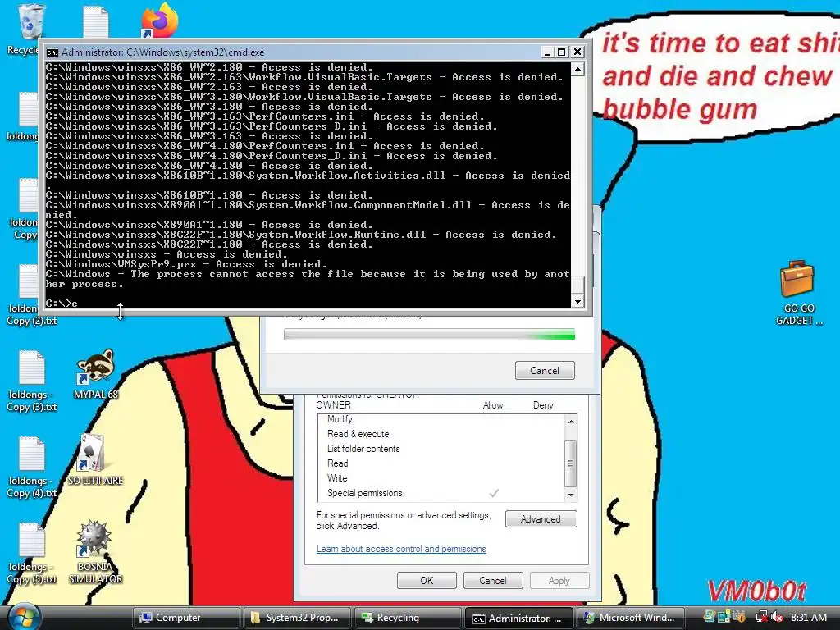
Task: Select the loldongs - Copy (3).txt file
Action: pyautogui.click(x=31, y=381)
